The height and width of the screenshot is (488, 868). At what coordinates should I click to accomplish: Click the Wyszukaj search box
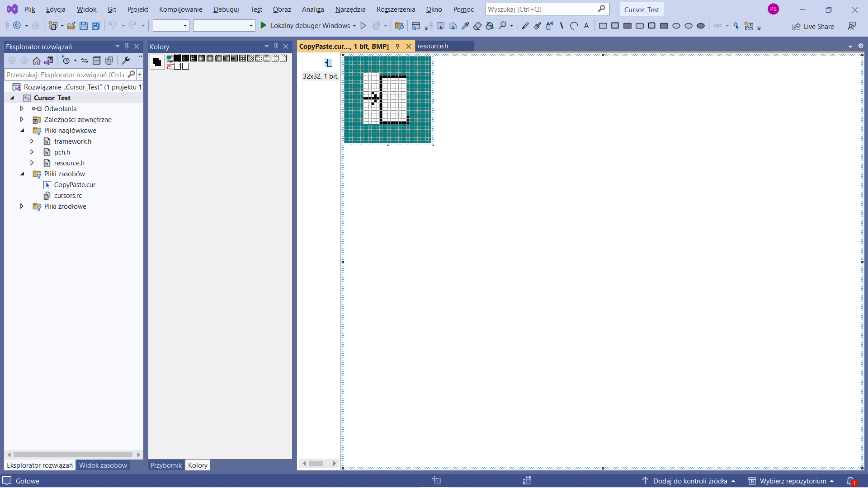[x=547, y=9]
